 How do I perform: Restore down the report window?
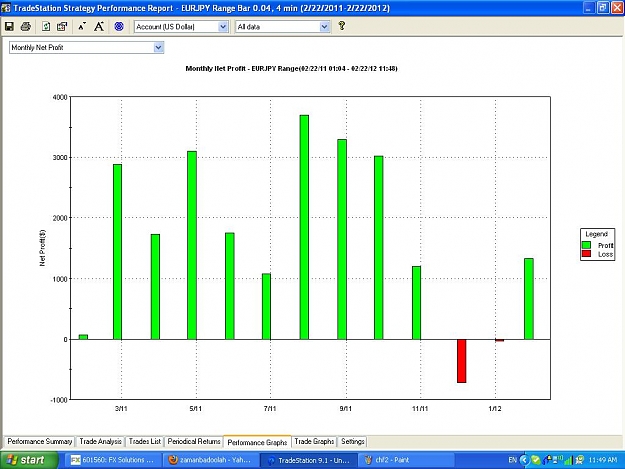click(603, 8)
